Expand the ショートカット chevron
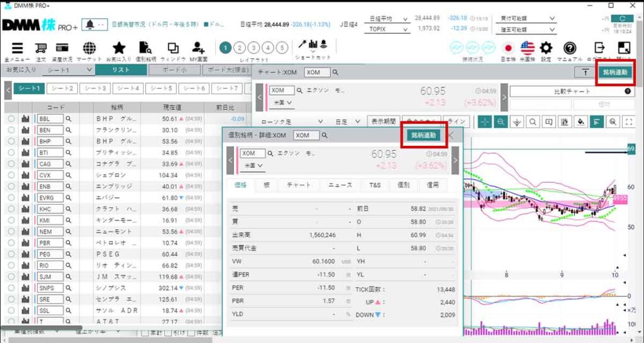Screen dimensions: 644x343 click(x=313, y=52)
